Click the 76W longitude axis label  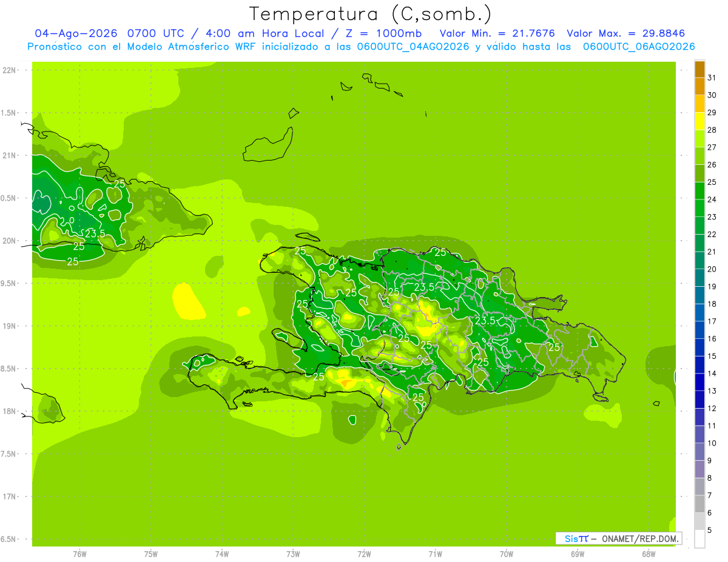click(x=79, y=554)
